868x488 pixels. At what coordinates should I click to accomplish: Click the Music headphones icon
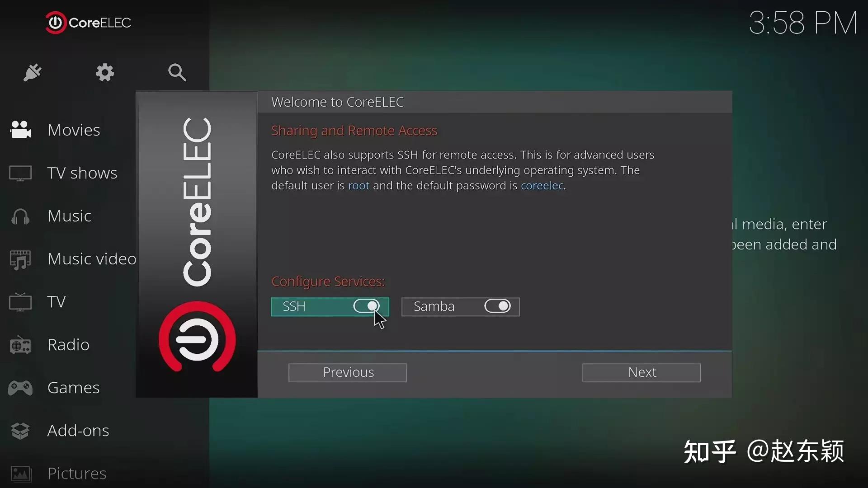point(20,216)
